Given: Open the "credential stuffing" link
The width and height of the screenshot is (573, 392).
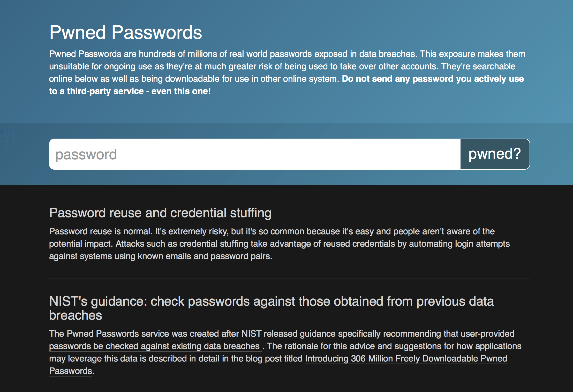Looking at the screenshot, I should 214,244.
